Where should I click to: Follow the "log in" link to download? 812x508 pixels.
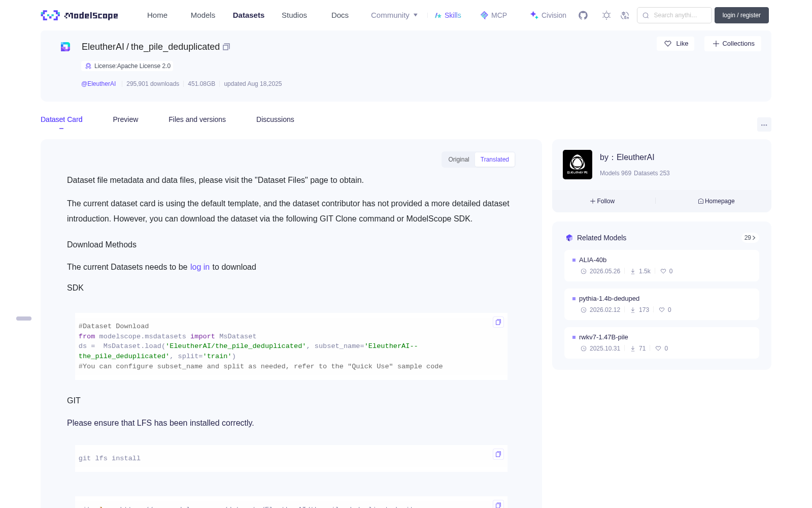tap(200, 267)
